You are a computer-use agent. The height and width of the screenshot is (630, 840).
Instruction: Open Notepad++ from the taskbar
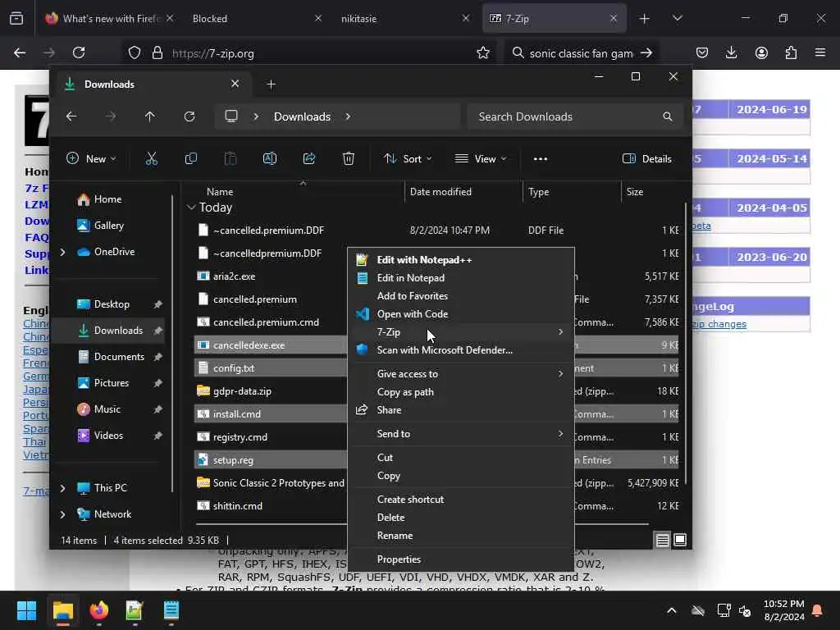tap(135, 610)
